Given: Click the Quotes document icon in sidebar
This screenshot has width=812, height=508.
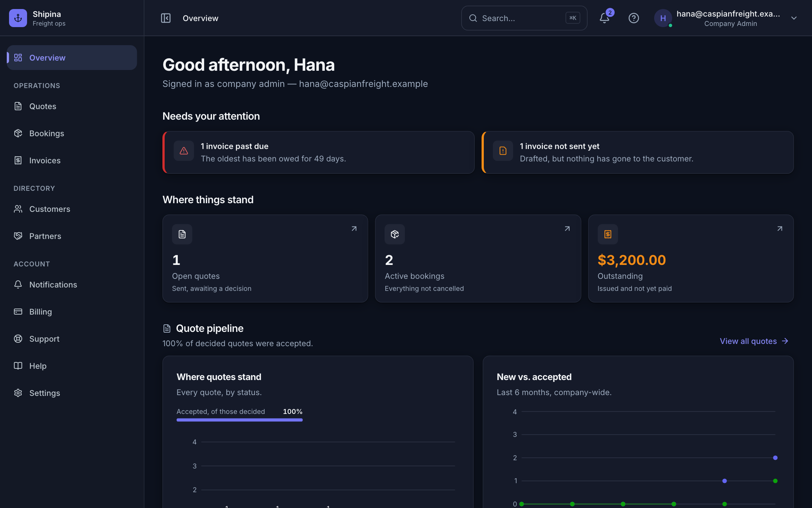Looking at the screenshot, I should [x=18, y=106].
